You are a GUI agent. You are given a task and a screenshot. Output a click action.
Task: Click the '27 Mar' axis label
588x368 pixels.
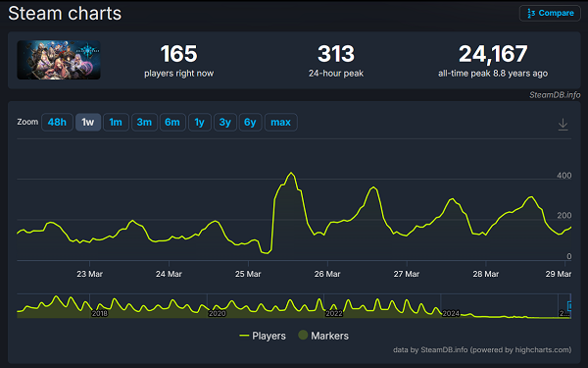pyautogui.click(x=407, y=274)
